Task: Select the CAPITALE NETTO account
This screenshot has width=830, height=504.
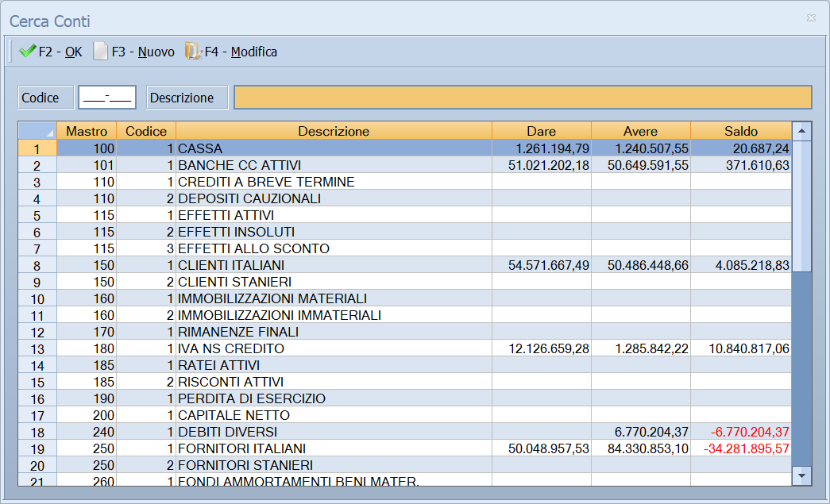Action: 405,415
